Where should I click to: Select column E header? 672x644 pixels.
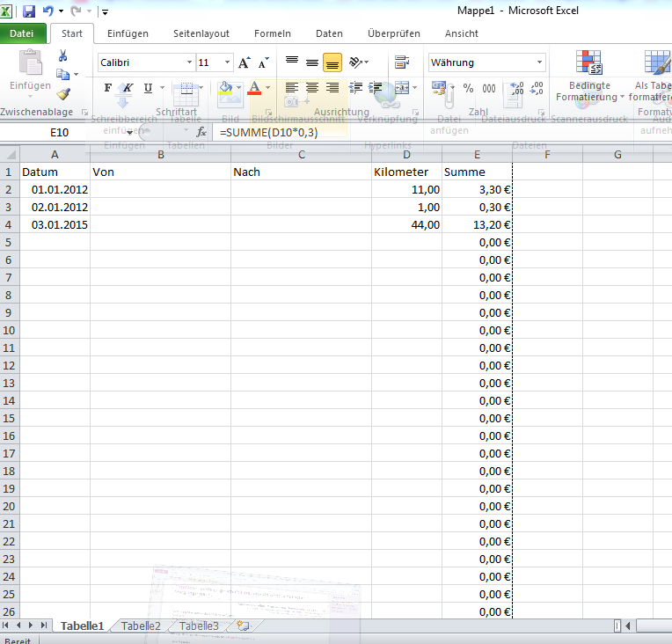[x=477, y=155]
